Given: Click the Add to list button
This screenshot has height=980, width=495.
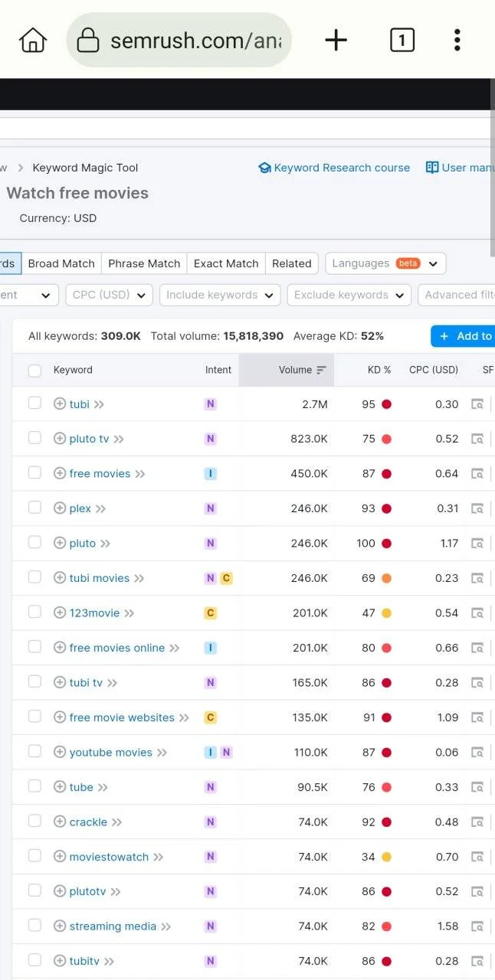Looking at the screenshot, I should click(464, 336).
